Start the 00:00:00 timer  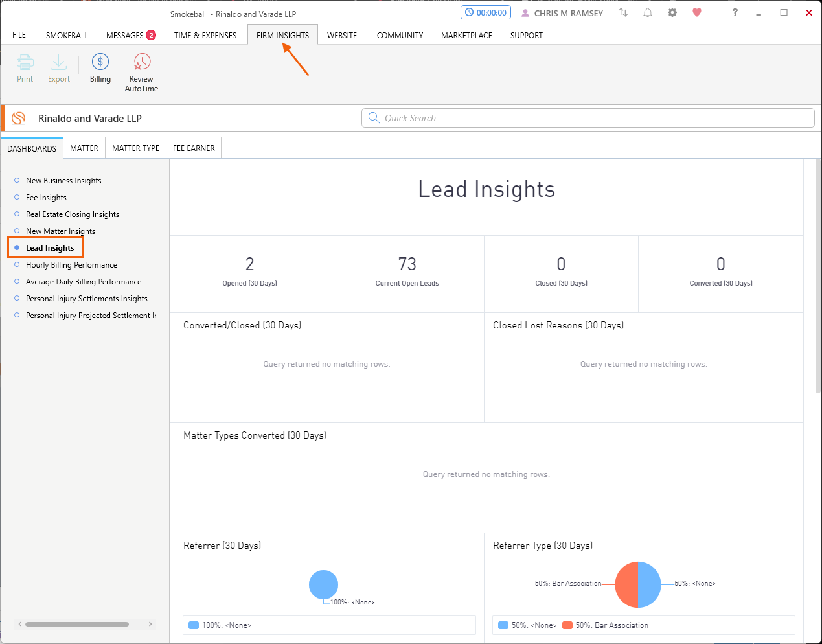click(x=486, y=12)
